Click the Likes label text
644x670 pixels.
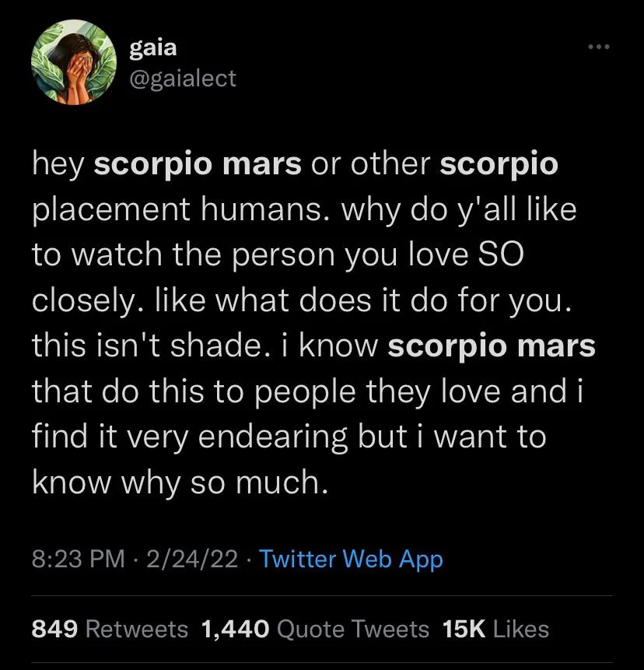tap(522, 629)
